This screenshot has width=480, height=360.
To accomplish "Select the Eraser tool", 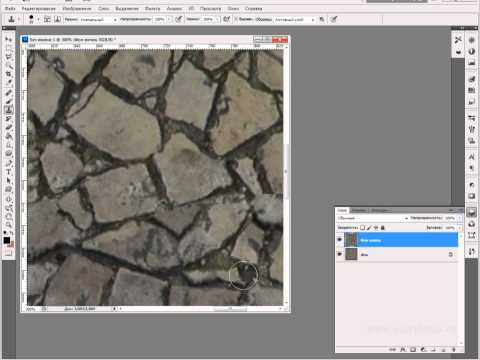I will point(8,127).
